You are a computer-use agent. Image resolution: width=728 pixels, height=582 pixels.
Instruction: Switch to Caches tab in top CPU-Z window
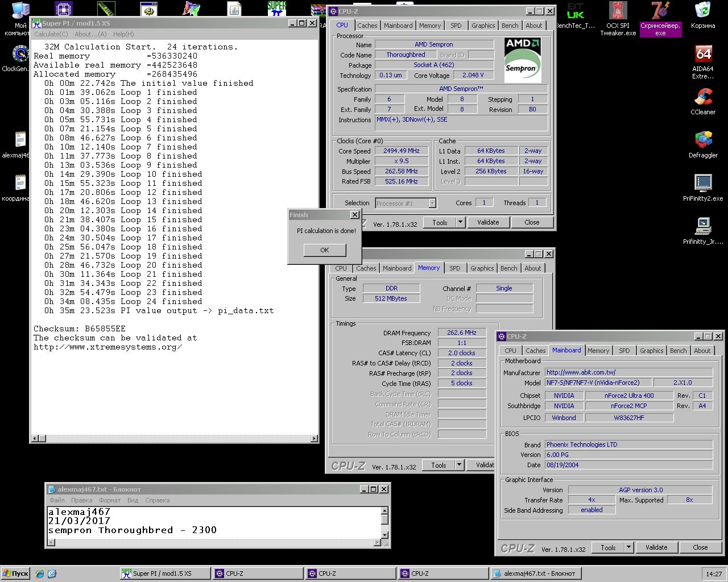click(x=367, y=26)
